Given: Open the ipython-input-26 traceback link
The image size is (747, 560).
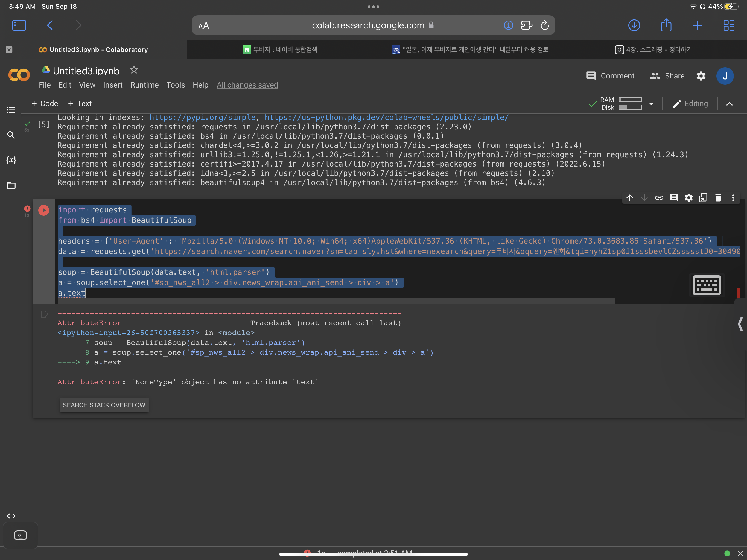Looking at the screenshot, I should pos(128,333).
